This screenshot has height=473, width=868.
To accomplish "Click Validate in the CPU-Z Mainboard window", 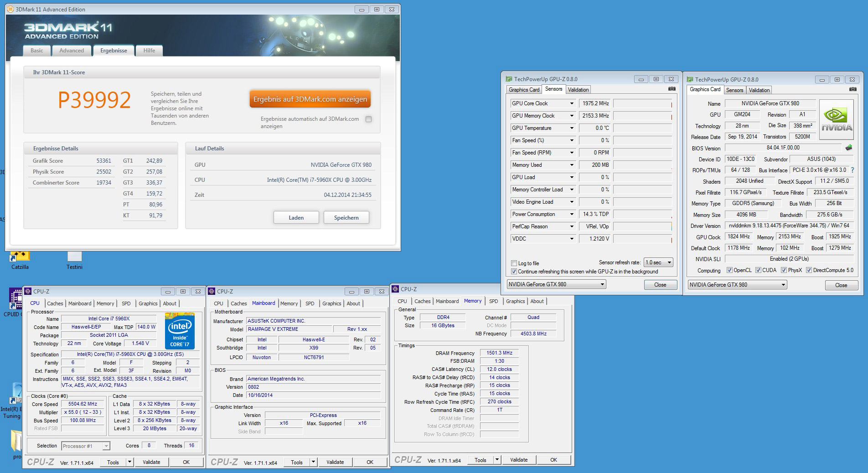I will click(335, 462).
